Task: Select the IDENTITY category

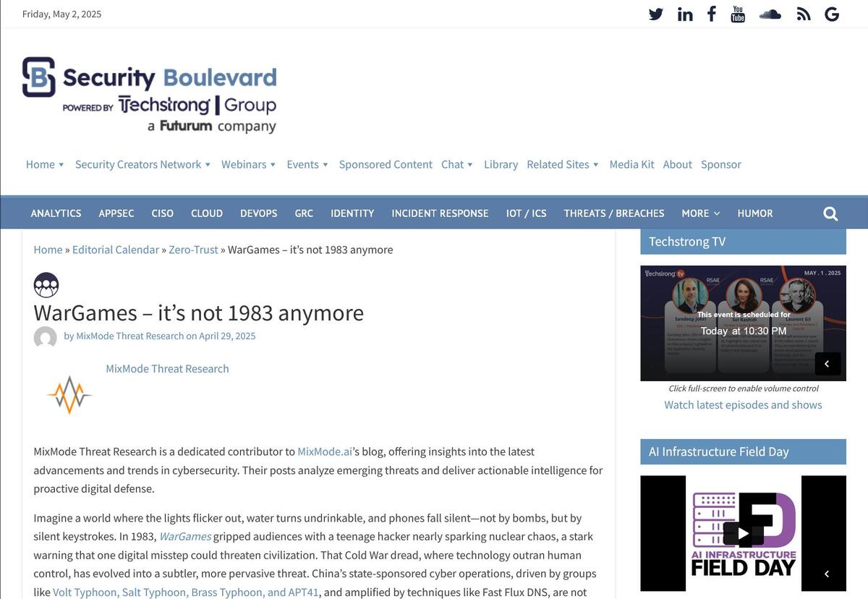Action: (352, 213)
